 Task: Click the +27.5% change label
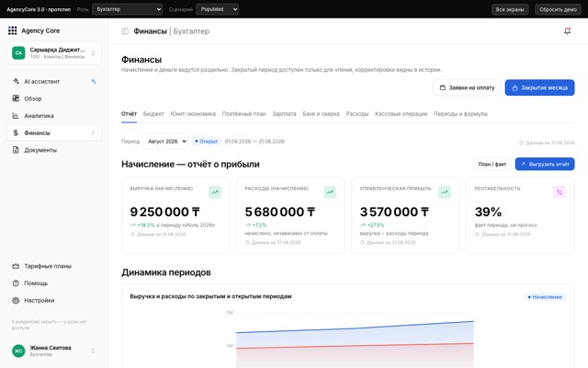click(376, 225)
